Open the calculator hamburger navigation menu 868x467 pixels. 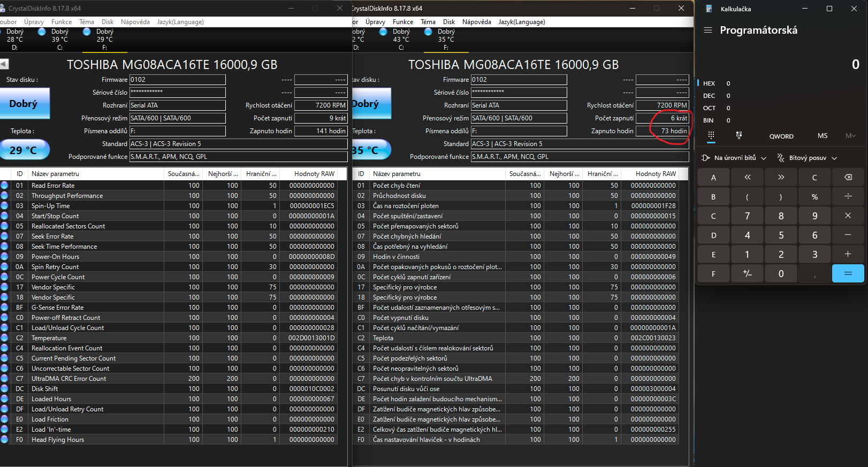click(707, 30)
